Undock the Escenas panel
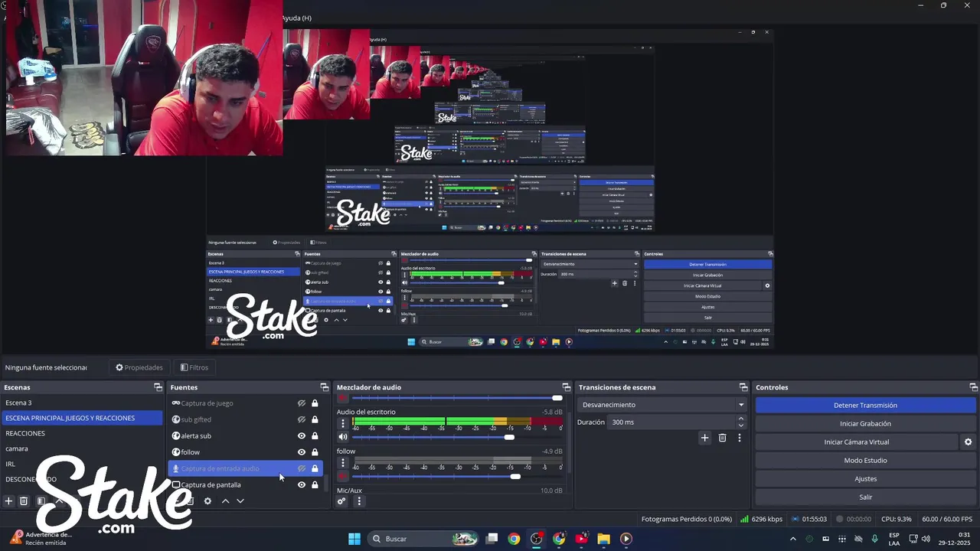Image resolution: width=980 pixels, height=551 pixels. click(x=158, y=387)
